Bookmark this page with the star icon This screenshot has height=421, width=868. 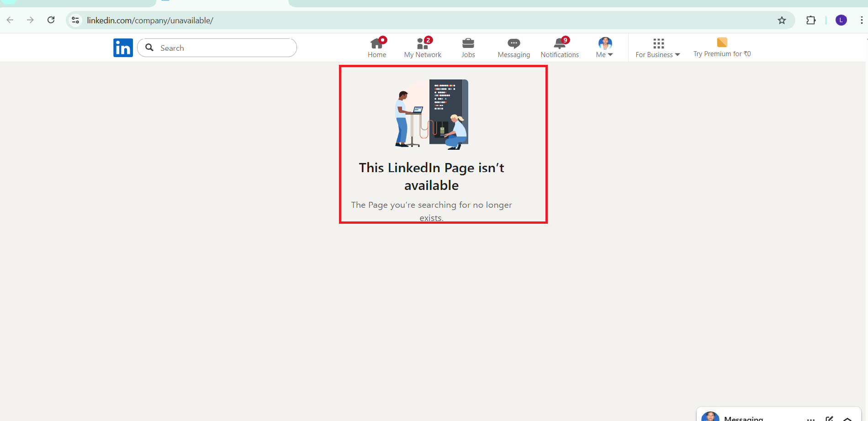point(782,20)
